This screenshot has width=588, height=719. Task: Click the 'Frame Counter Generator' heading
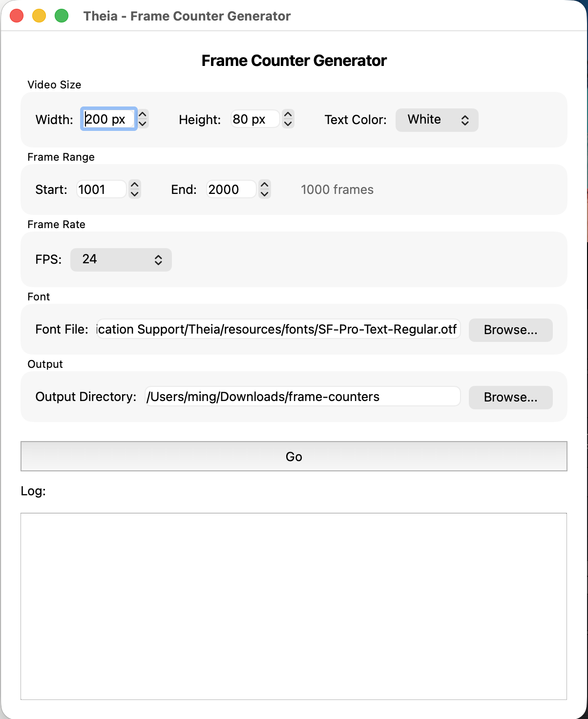(294, 61)
